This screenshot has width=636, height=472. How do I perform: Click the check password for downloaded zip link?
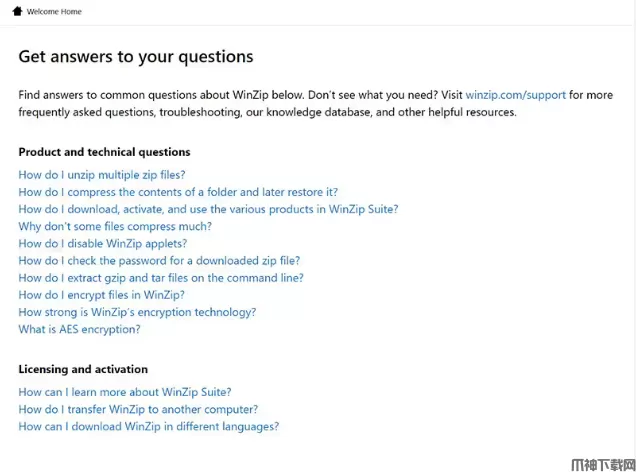(x=159, y=260)
